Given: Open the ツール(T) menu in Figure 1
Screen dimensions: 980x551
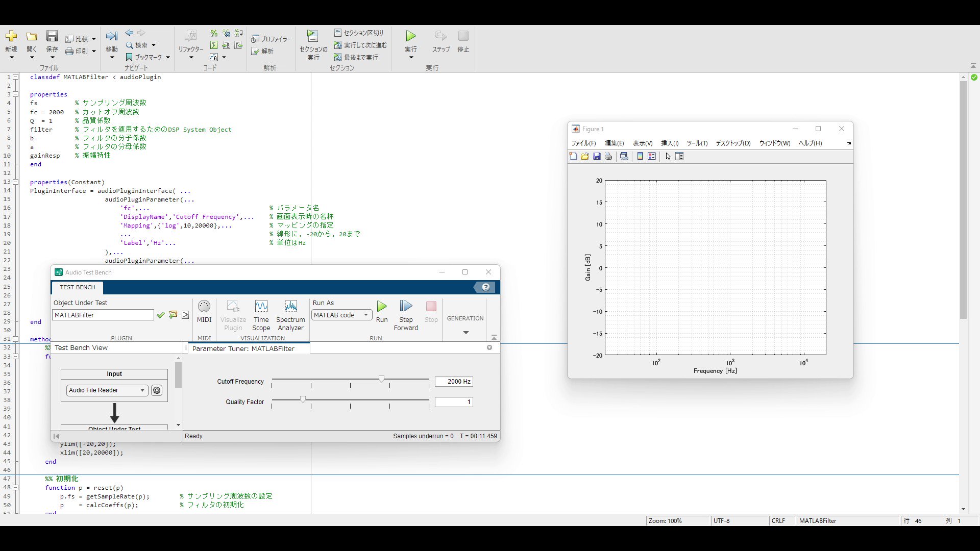Looking at the screenshot, I should tap(697, 143).
